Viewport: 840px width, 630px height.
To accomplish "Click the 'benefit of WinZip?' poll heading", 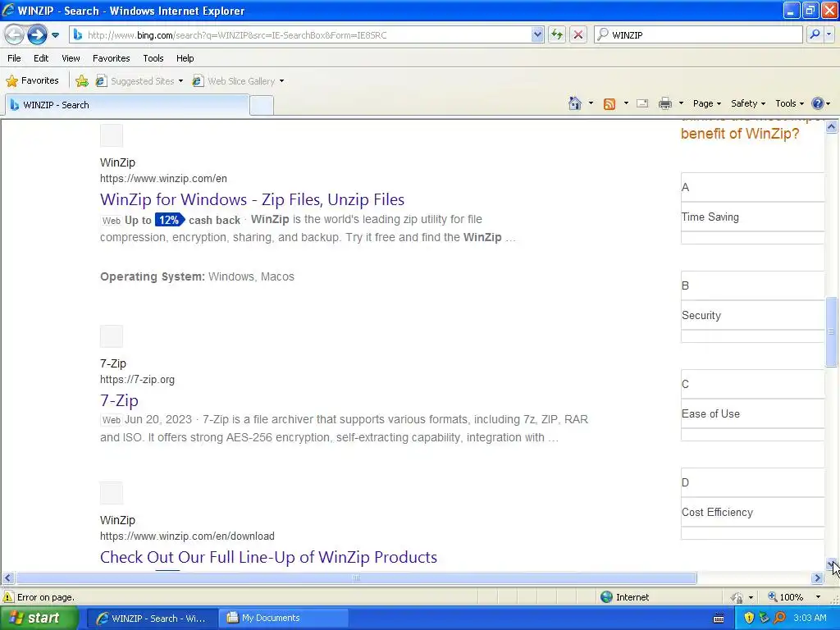I will coord(740,134).
